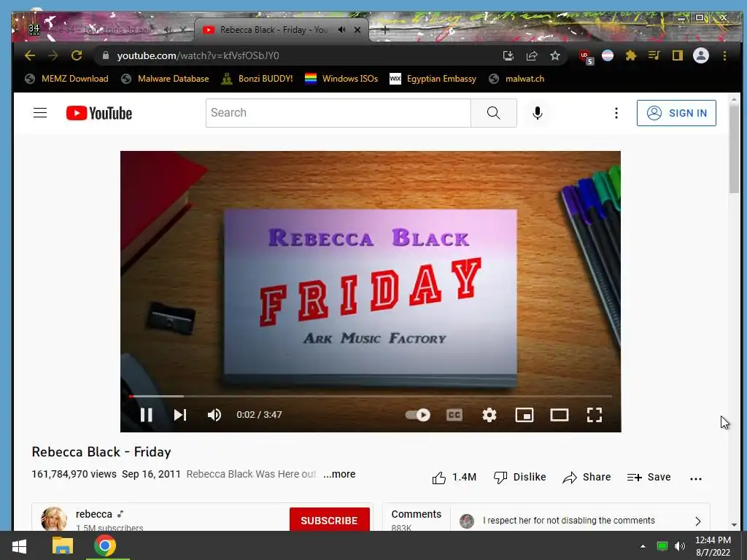Click the green network tray icon
Image resolution: width=747 pixels, height=560 pixels.
[x=662, y=546]
